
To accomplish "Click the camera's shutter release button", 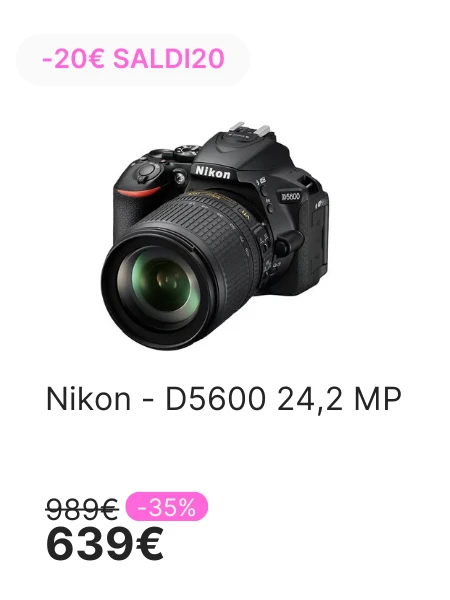I will pos(146,170).
